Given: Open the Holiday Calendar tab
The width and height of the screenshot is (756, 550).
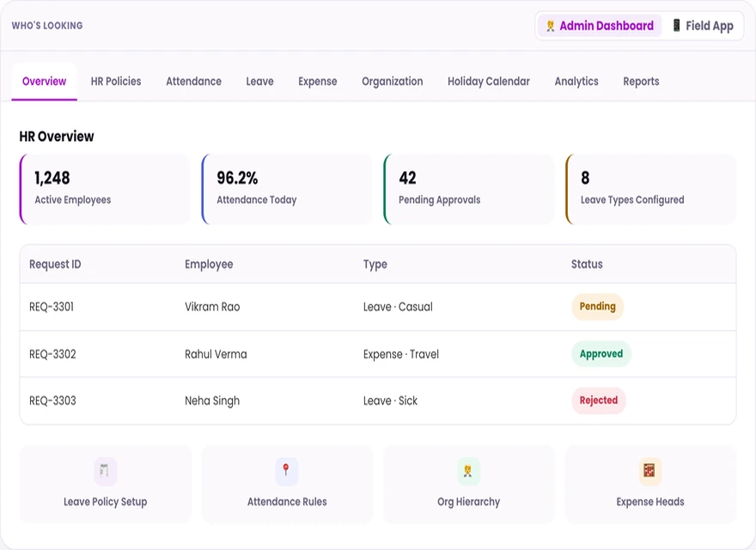Looking at the screenshot, I should pyautogui.click(x=489, y=82).
